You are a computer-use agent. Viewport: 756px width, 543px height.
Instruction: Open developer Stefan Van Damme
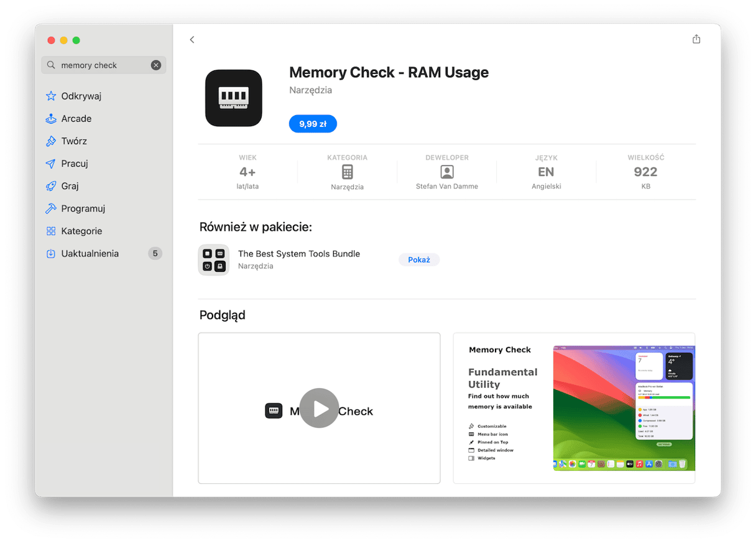(x=447, y=187)
